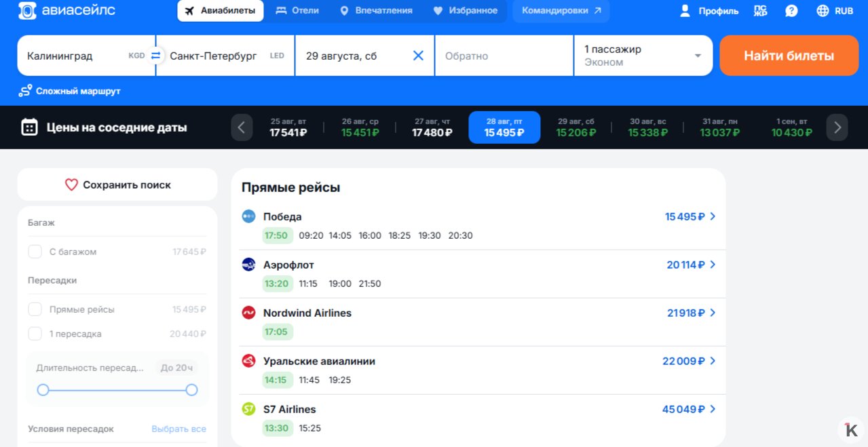Viewport: 868px width, 447px height.
Task: Select Nordwind 17:05 departure time
Action: (276, 332)
